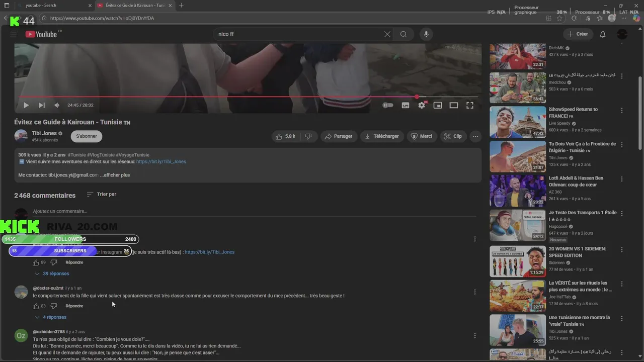Open more actions beside the Clip button

coord(475,136)
